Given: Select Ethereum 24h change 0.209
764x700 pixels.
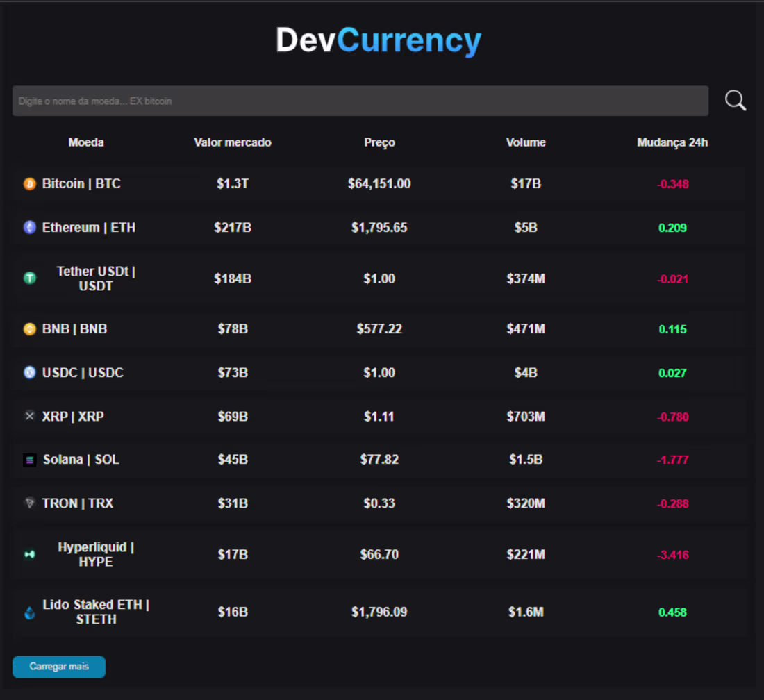Looking at the screenshot, I should (x=672, y=228).
